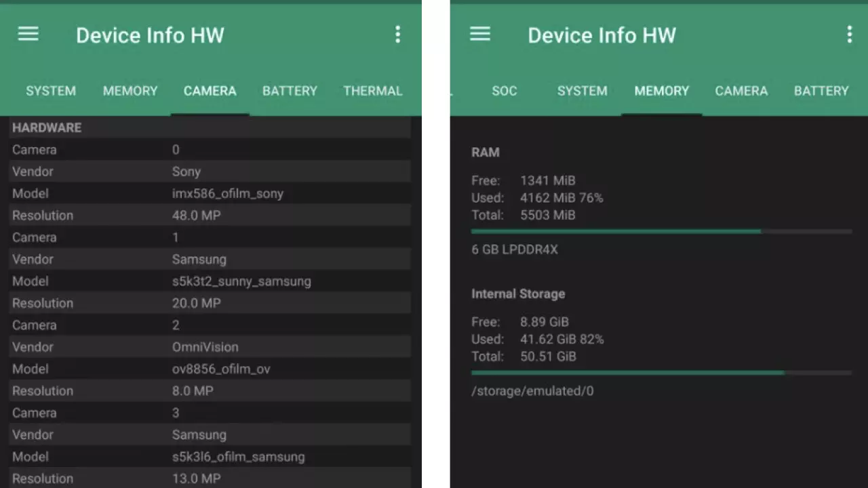Open SYSTEM tab next to SOC
The height and width of the screenshot is (488, 868).
[x=582, y=91]
